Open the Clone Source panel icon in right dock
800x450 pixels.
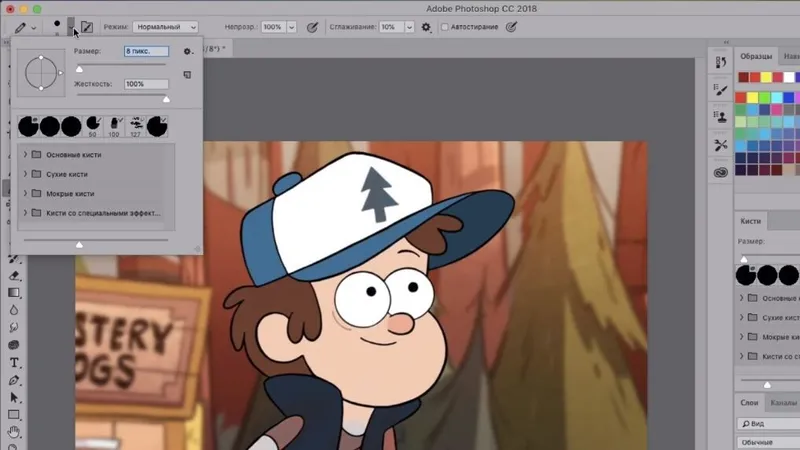[720, 117]
